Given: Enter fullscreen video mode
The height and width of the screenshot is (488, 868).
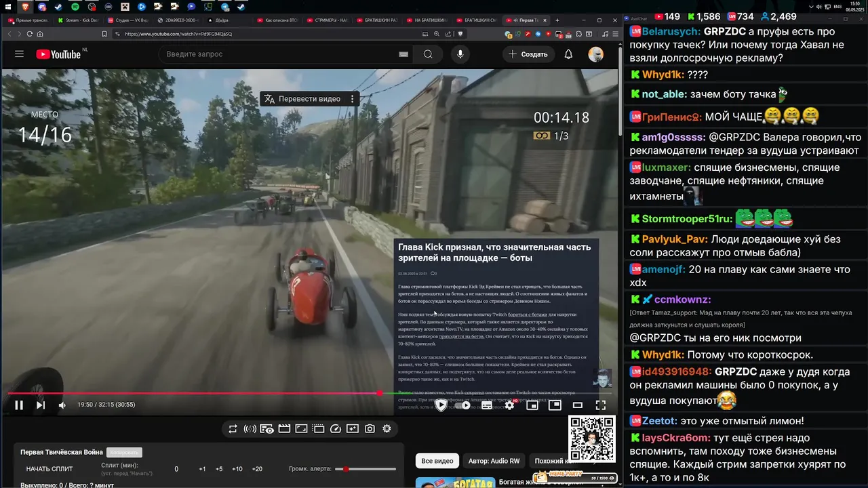Looking at the screenshot, I should [601, 405].
